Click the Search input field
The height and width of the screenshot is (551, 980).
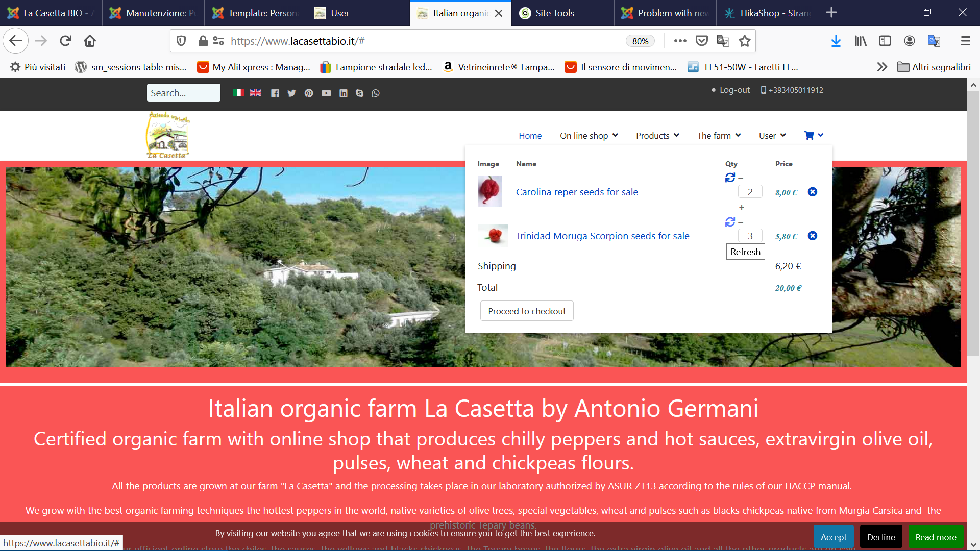tap(183, 93)
